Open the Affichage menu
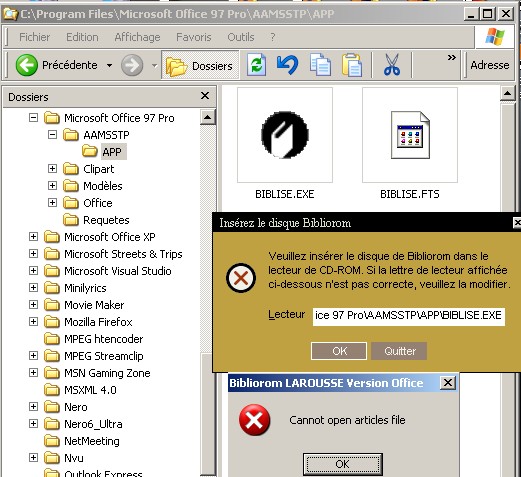Screen dimensions: 521x477 137,37
